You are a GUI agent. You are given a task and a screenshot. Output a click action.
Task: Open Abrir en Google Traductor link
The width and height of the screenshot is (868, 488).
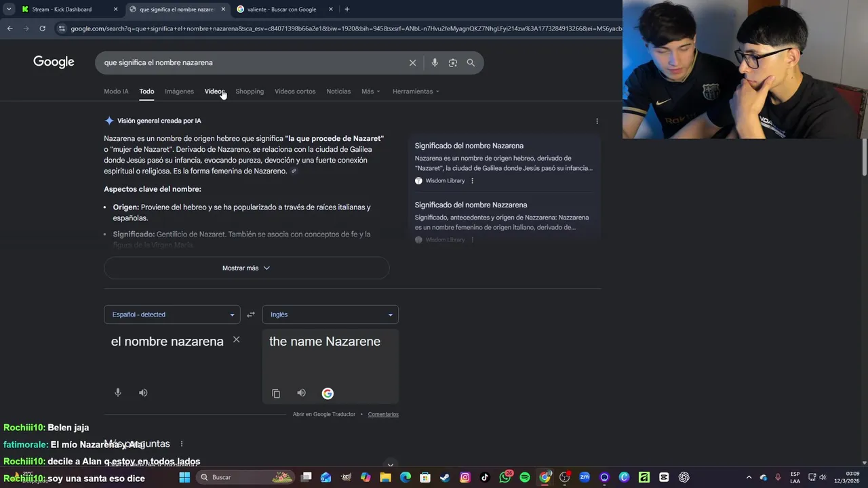pos(324,414)
